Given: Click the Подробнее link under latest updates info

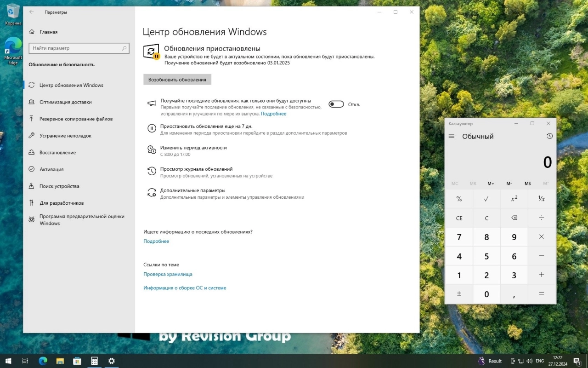Looking at the screenshot, I should point(156,241).
